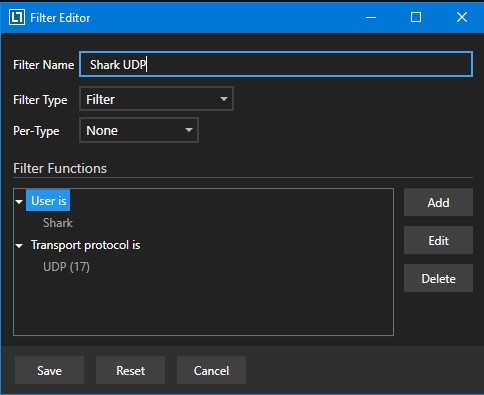Collapse the Transport protocol is node arrow
This screenshot has width=484, height=395.
(x=19, y=246)
